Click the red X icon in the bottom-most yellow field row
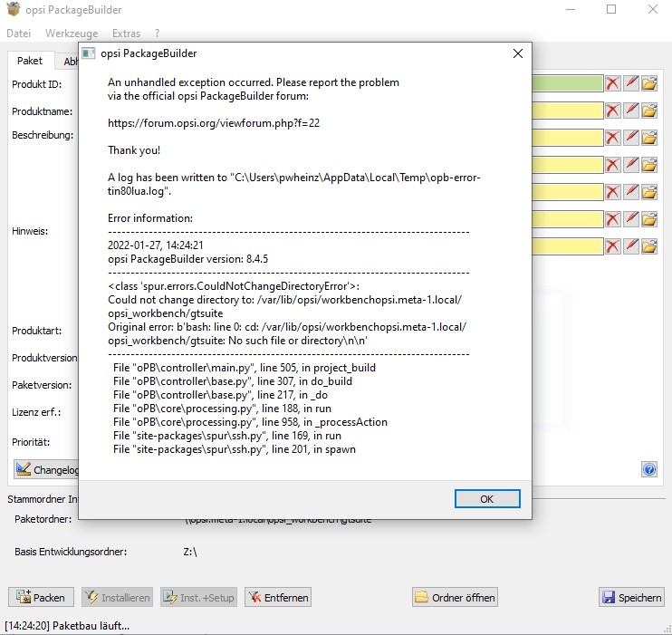 [x=613, y=246]
